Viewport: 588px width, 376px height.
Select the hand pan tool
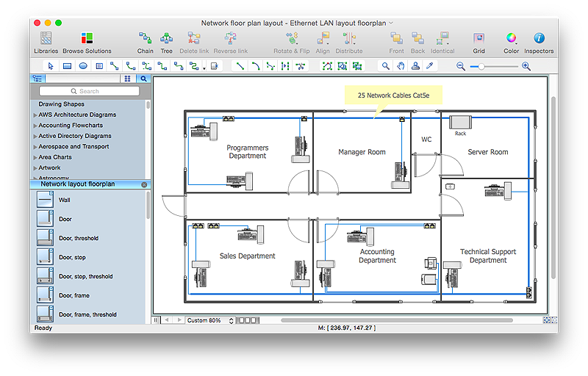click(401, 66)
